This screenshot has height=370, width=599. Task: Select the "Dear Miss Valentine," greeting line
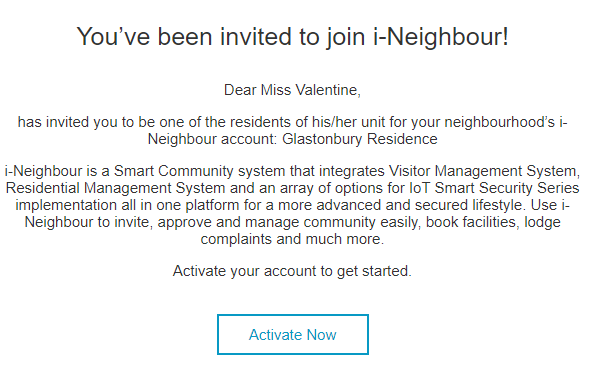[x=292, y=90]
